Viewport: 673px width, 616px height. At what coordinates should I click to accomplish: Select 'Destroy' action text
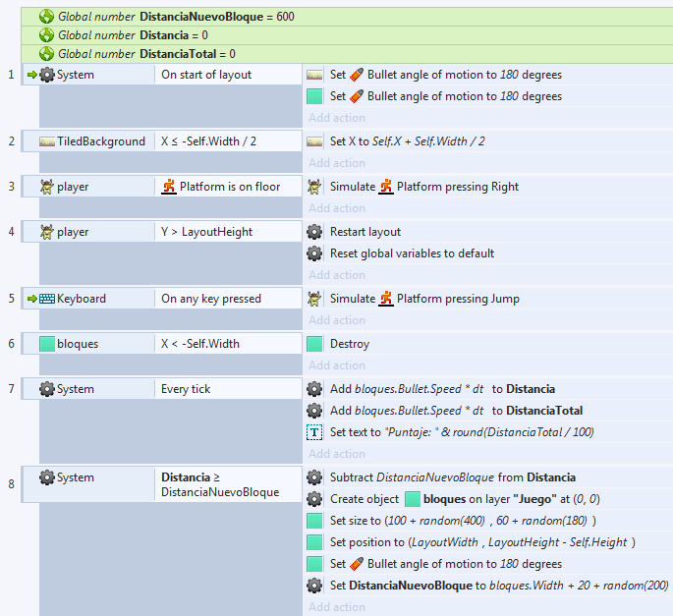[x=350, y=344]
